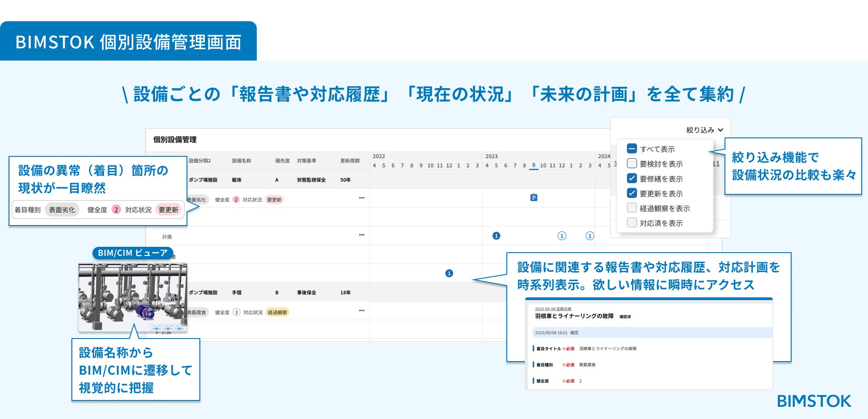Viewport: 868px width, 419px height.
Task: Click the blue highlighted pump in the 3D viewer
Action: pyautogui.click(x=145, y=312)
